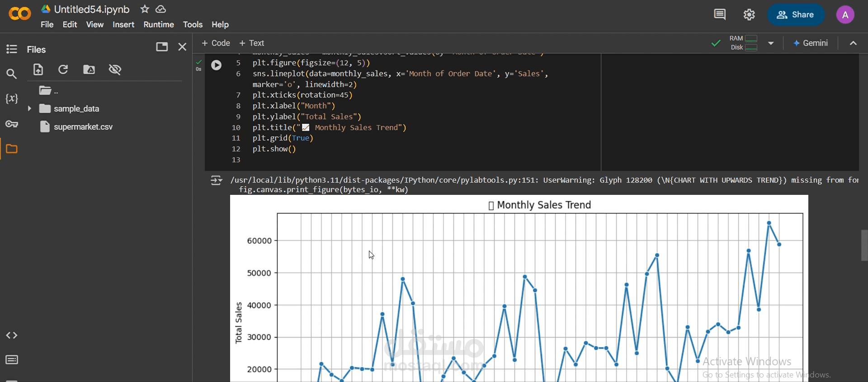
Task: Collapse the header with chevron
Action: [853, 43]
